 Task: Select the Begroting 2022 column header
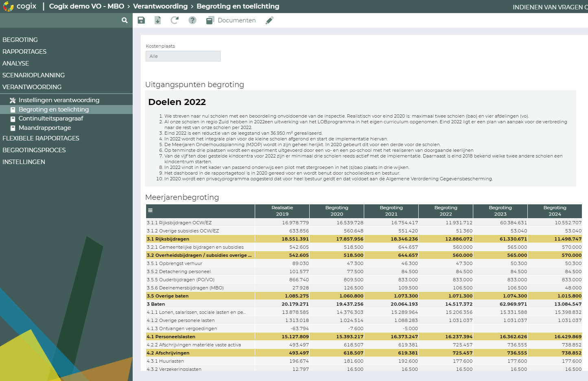click(x=446, y=210)
